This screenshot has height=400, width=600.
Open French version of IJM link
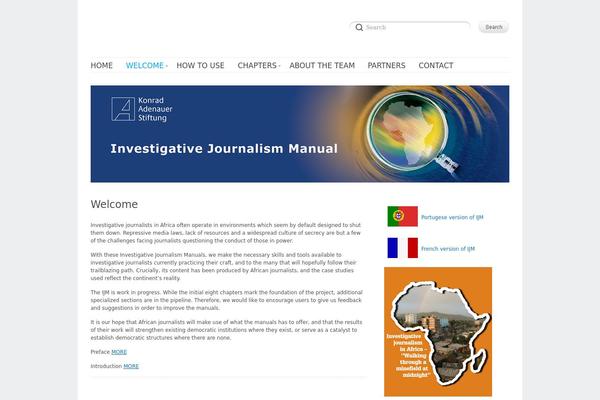pyautogui.click(x=448, y=248)
